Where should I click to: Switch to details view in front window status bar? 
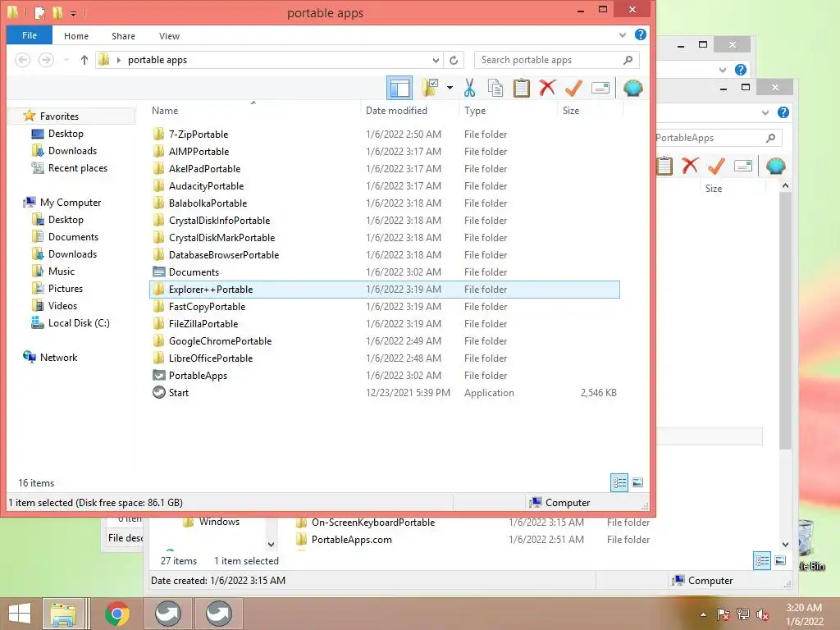[x=619, y=482]
